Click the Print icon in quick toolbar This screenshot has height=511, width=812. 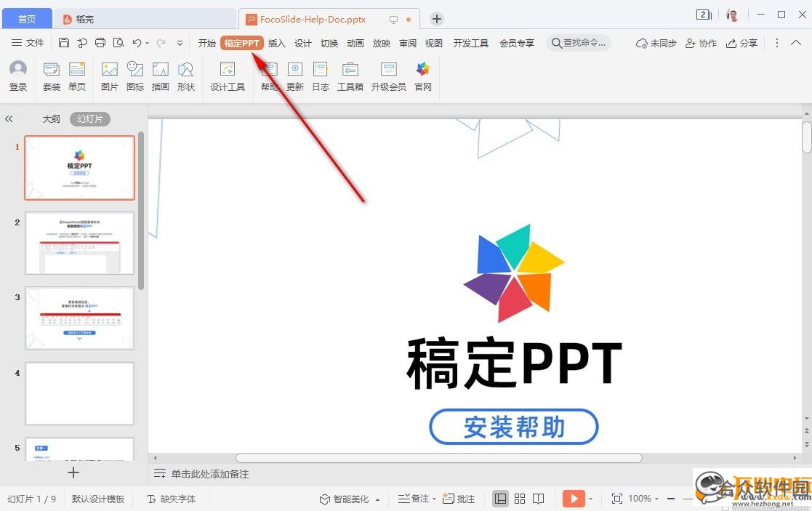point(100,43)
